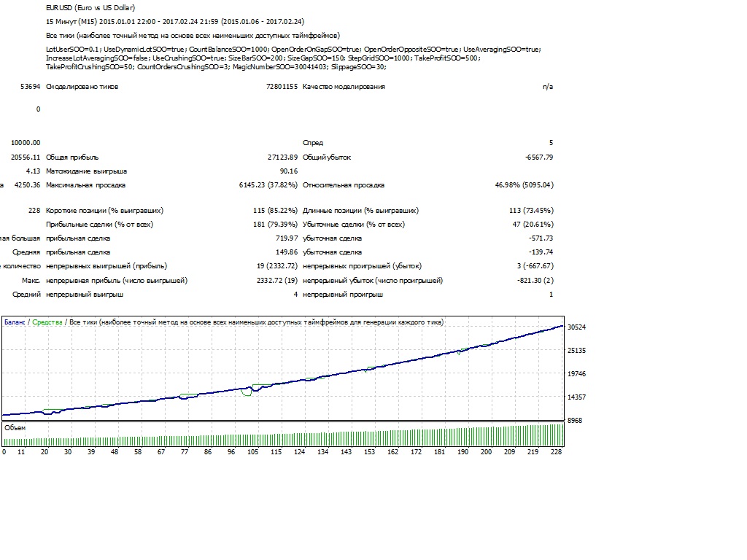
Task: Click the 19746 chart axis value
Action: [576, 374]
